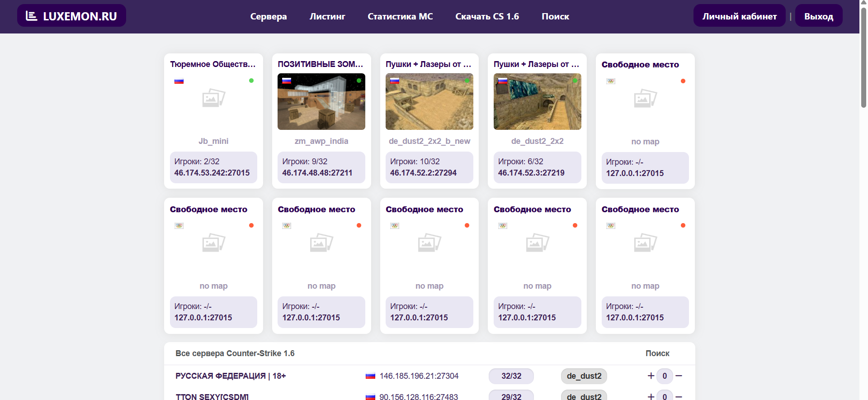Open the Личный кабинет button

pos(739,16)
